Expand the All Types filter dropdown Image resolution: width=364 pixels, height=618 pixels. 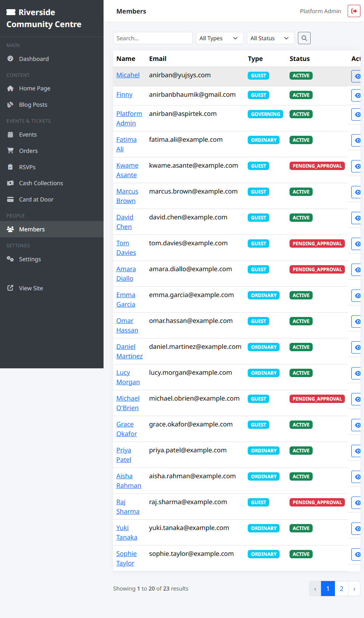point(219,38)
